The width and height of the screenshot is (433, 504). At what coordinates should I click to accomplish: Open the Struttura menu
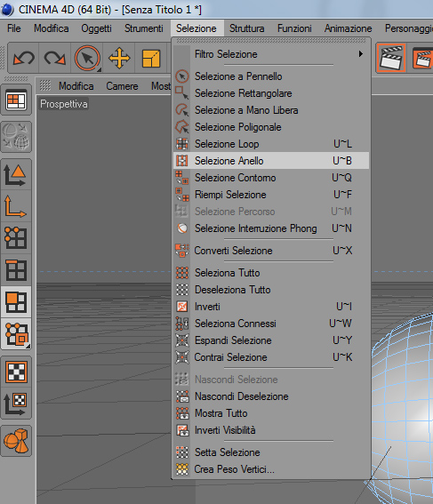tap(246, 28)
